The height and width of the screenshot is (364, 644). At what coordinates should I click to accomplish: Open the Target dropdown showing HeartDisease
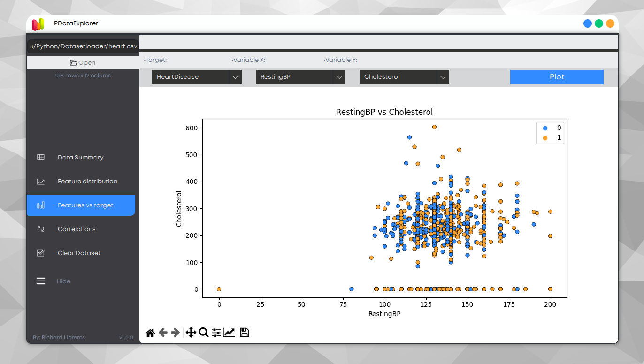197,76
